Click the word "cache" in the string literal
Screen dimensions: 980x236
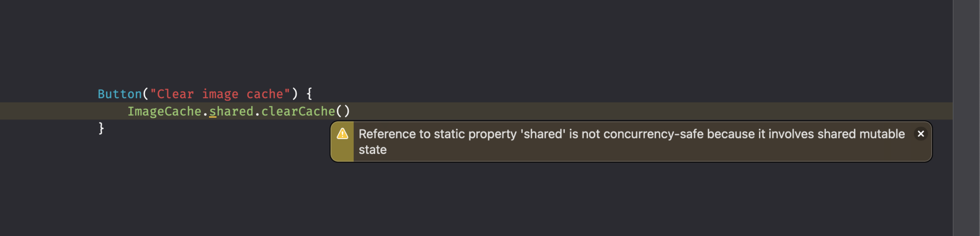(265, 94)
